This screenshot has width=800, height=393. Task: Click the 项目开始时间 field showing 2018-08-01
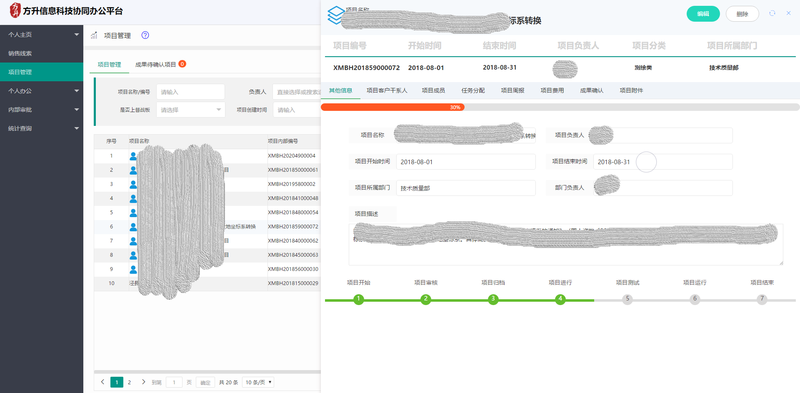click(x=466, y=162)
